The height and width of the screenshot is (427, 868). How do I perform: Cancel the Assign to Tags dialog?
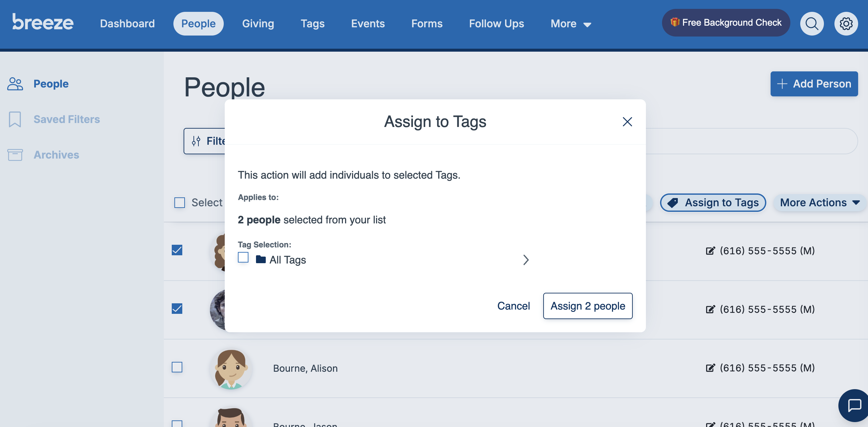pos(514,306)
